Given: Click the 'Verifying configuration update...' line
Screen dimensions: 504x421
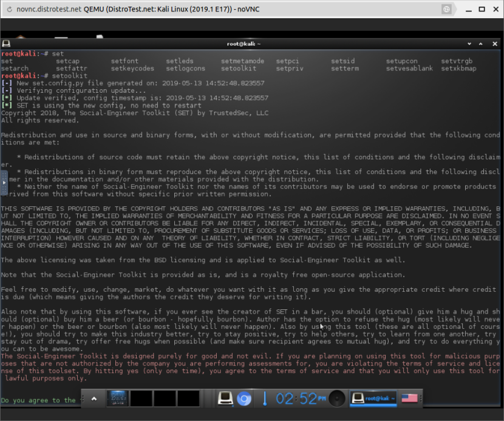Looking at the screenshot, I should 81,90.
